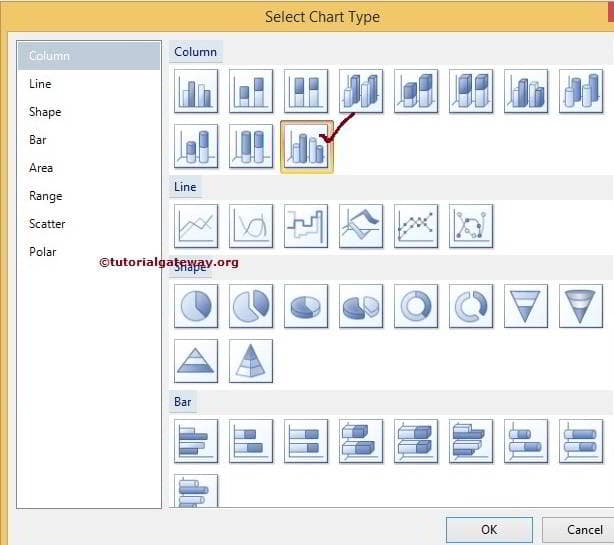614x545 pixels.
Task: Select the Exploded Doughnut chart icon
Action: [471, 306]
